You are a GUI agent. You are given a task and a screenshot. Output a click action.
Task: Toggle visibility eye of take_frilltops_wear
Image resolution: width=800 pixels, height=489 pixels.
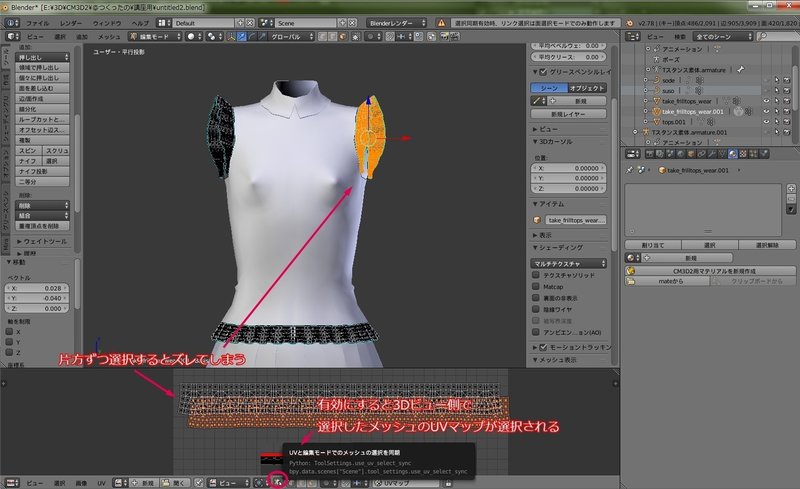coord(766,101)
